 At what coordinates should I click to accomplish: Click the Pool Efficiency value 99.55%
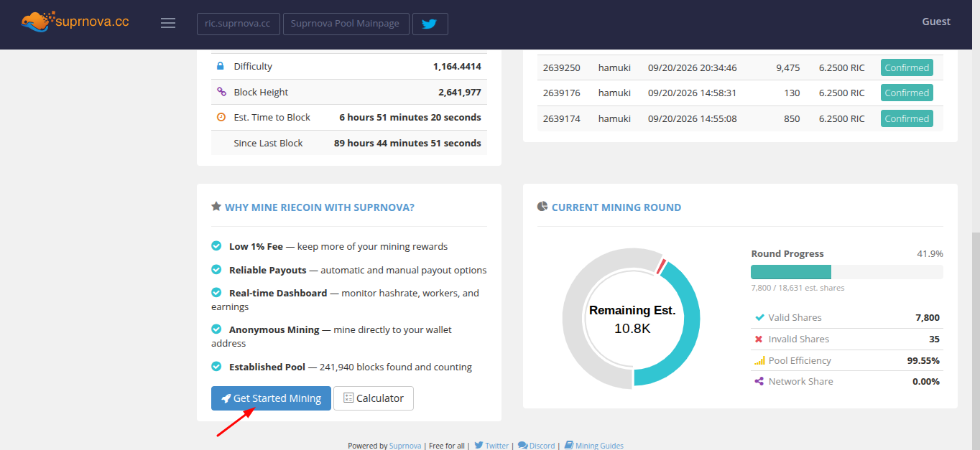(x=923, y=360)
